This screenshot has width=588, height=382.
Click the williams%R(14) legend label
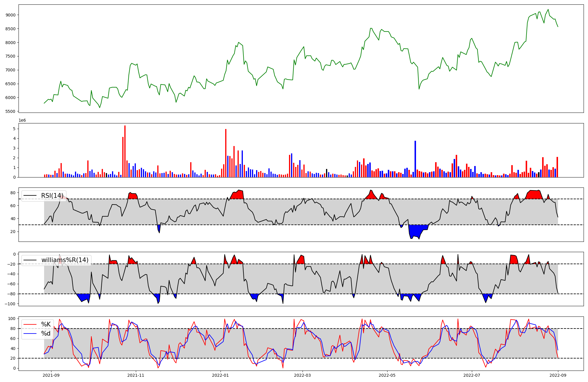point(65,260)
